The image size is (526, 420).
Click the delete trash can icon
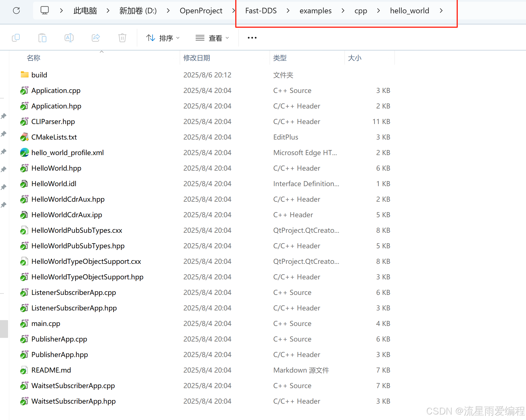[x=122, y=38]
